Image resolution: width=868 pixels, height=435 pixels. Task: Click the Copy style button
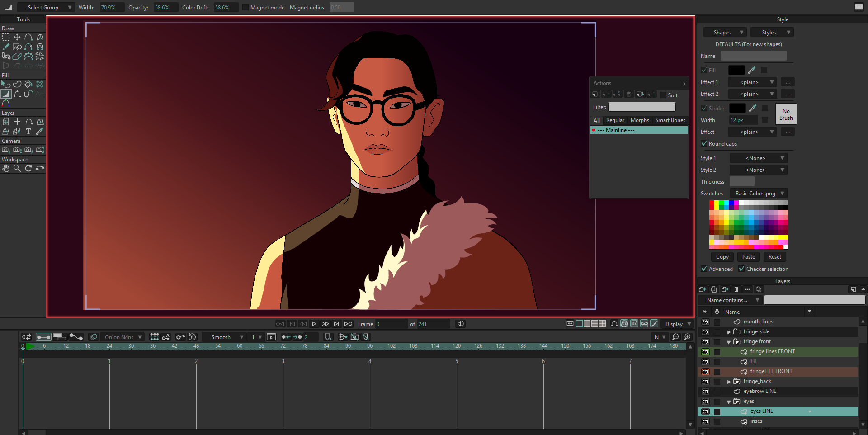click(722, 257)
